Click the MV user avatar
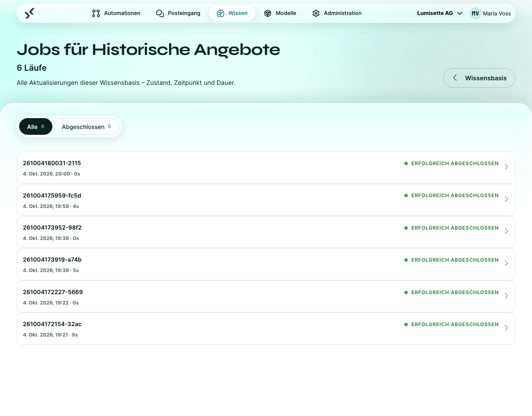Screen dimensions: 532x416 (475, 13)
